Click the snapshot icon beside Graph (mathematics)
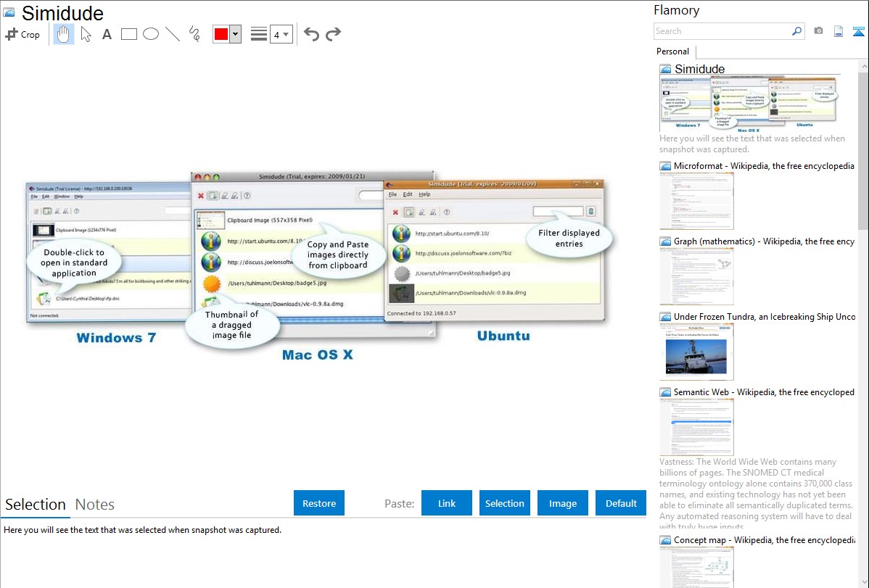The image size is (869, 588). (x=666, y=241)
